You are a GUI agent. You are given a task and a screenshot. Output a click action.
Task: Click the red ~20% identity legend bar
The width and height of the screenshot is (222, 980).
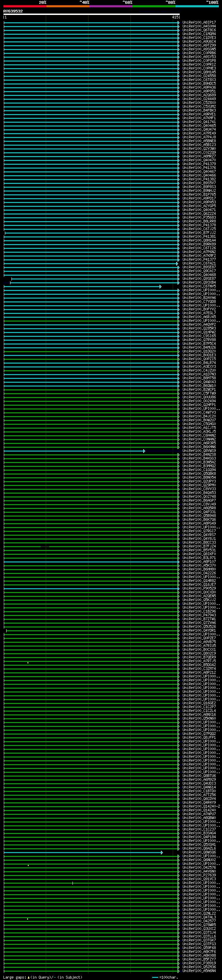[x=25, y=6]
